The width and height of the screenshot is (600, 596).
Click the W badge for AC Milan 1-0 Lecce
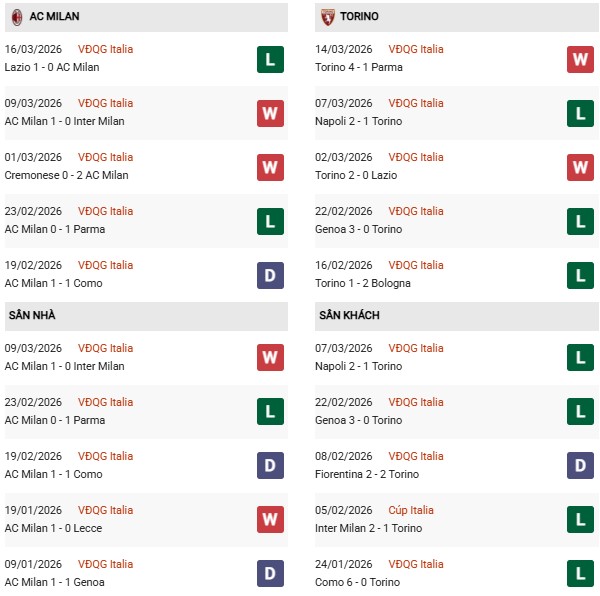coord(270,520)
